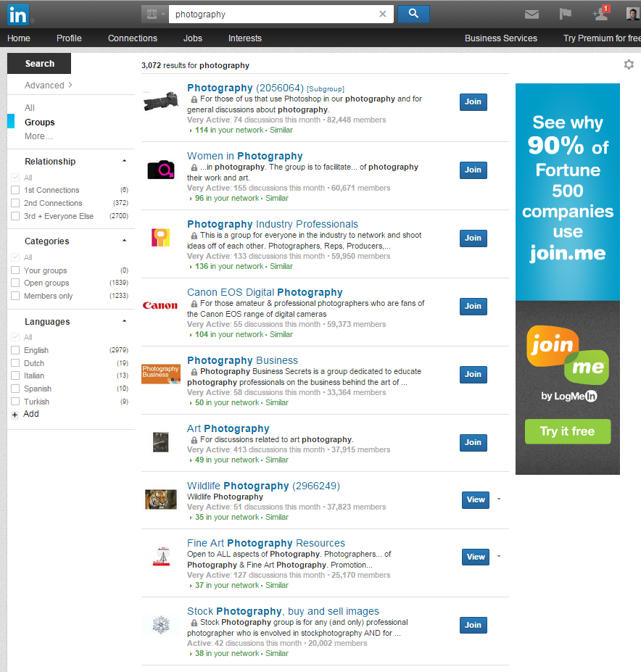Open the notifications flag icon
This screenshot has height=672, width=641.
[565, 14]
